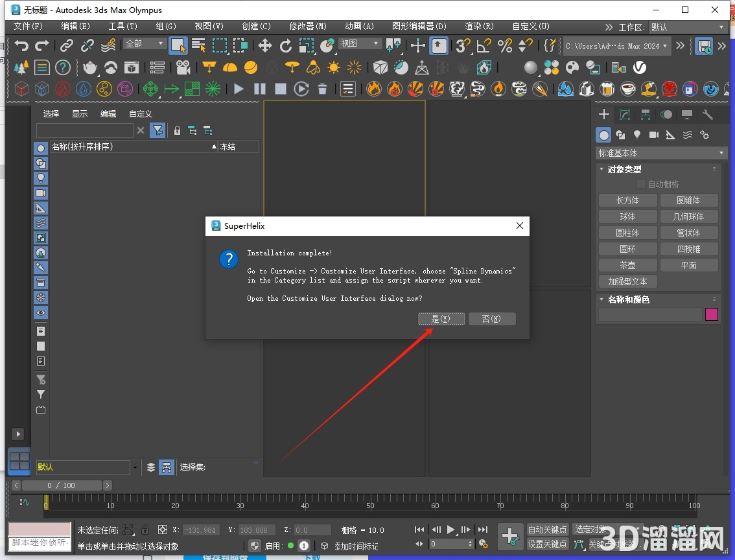Choose the Select and Move tool
This screenshot has width=735, height=560.
coord(265,45)
